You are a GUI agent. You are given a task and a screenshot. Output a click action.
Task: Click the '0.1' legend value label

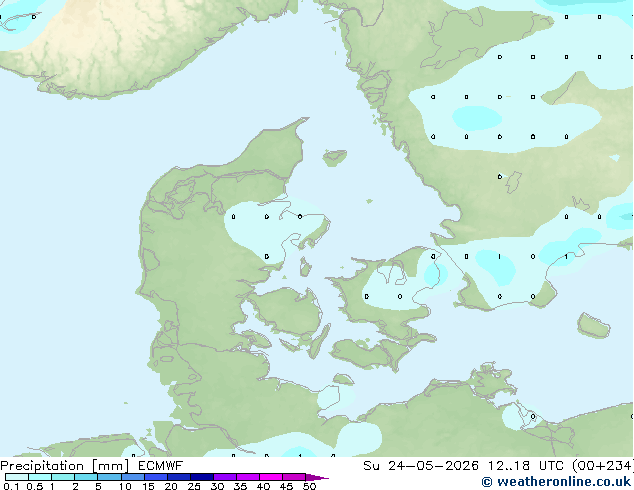click(x=11, y=486)
